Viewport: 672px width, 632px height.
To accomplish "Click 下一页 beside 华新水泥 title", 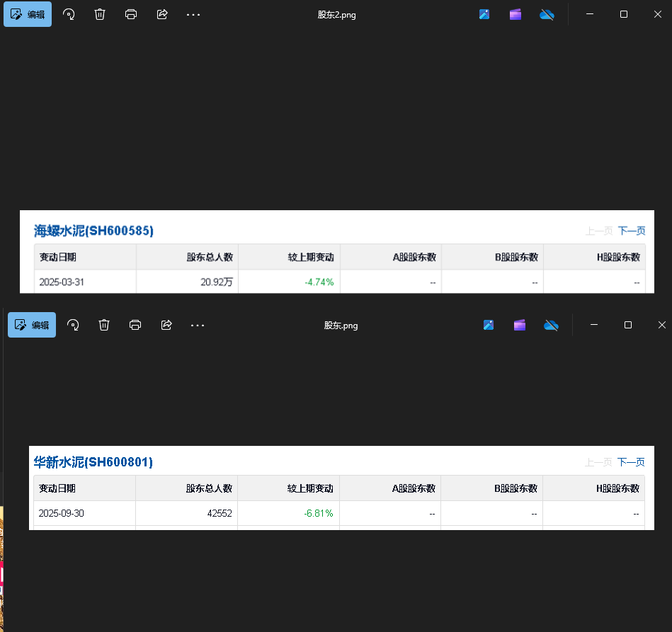I will coord(631,462).
